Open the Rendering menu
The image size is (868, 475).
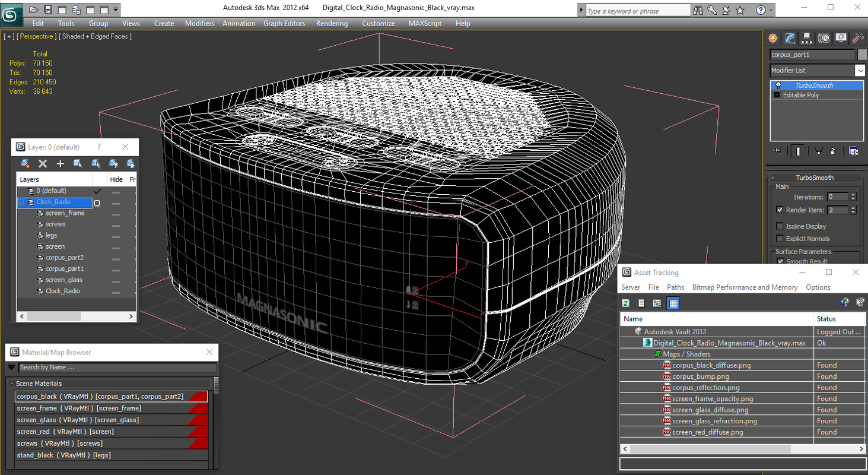tap(332, 23)
